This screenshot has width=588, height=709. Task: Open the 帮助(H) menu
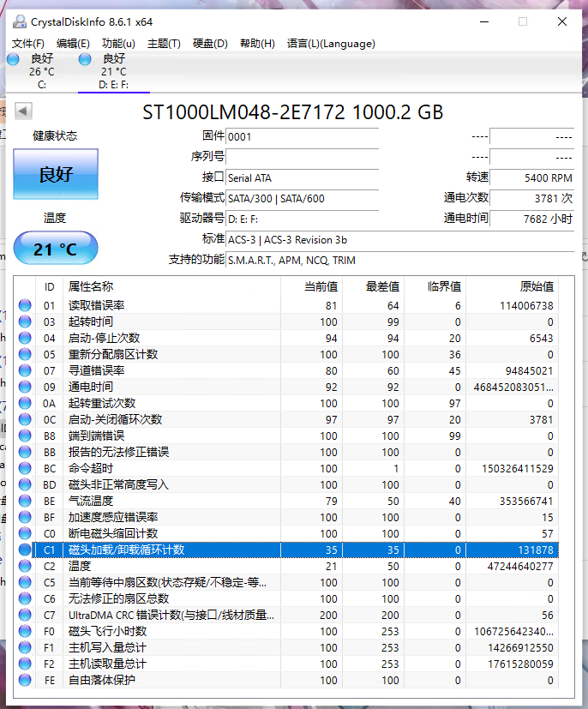tap(257, 44)
